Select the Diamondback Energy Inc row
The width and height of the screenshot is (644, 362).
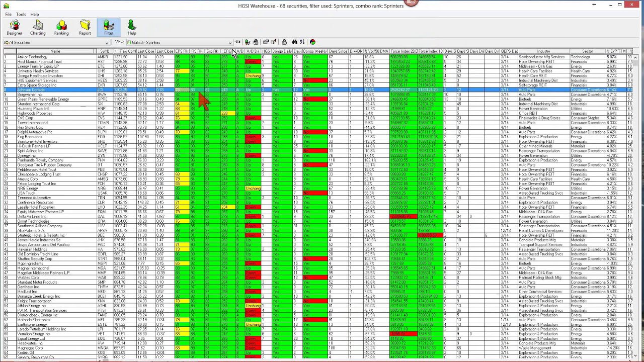tap(318, 315)
